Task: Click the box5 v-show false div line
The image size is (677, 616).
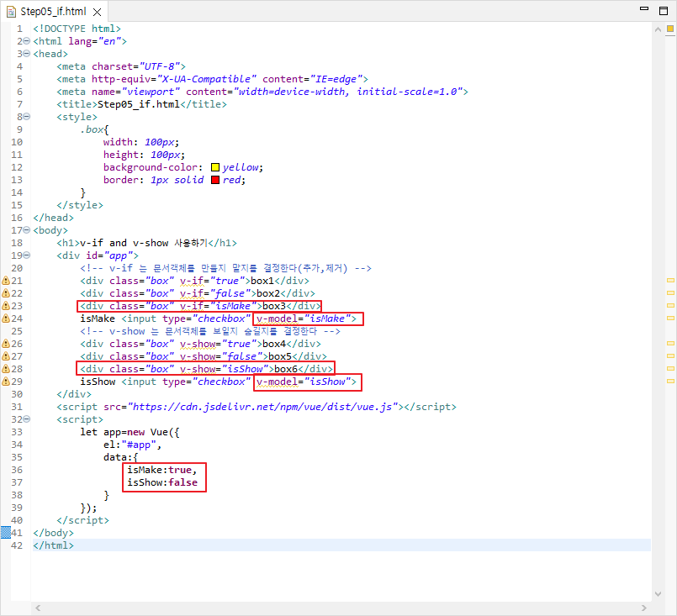Action: click(x=204, y=356)
